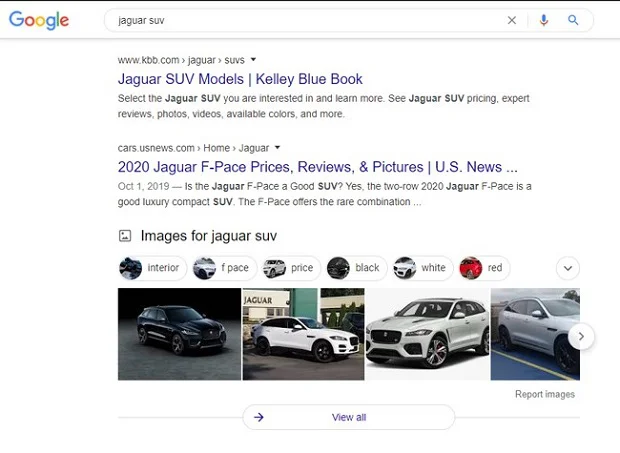Open the black Jaguar SUV thumbnail
Screen dimensions: 620x453
tap(179, 334)
